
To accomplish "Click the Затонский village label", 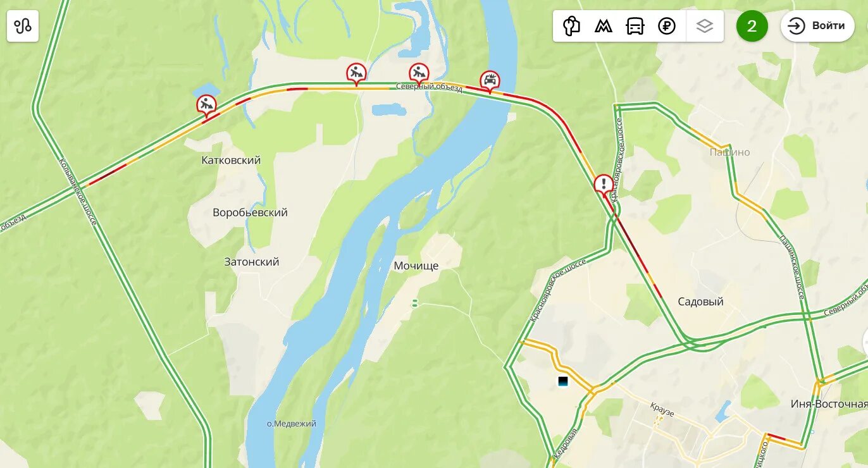I will tap(252, 262).
